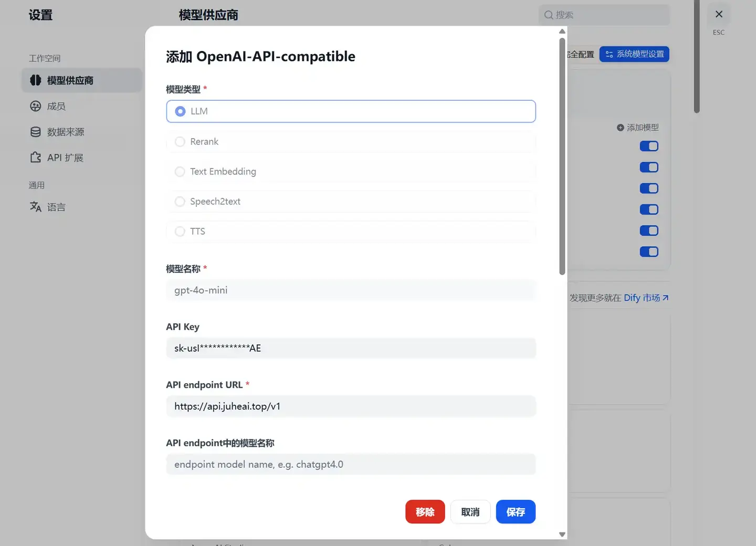Click the arrow icon after Dify 市场

click(x=665, y=298)
